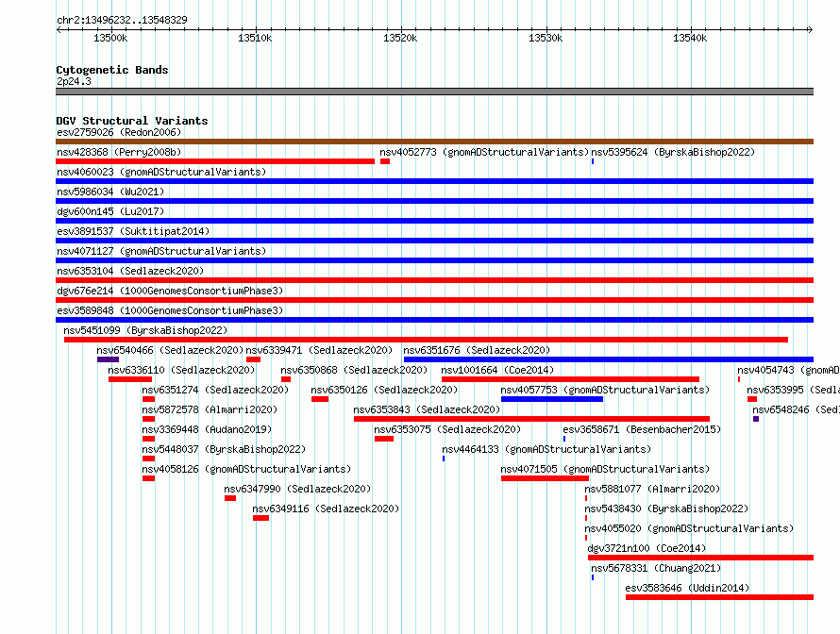Click nsv6336110 (Sedlazeck2020) label
The image size is (840, 634).
tap(181, 370)
